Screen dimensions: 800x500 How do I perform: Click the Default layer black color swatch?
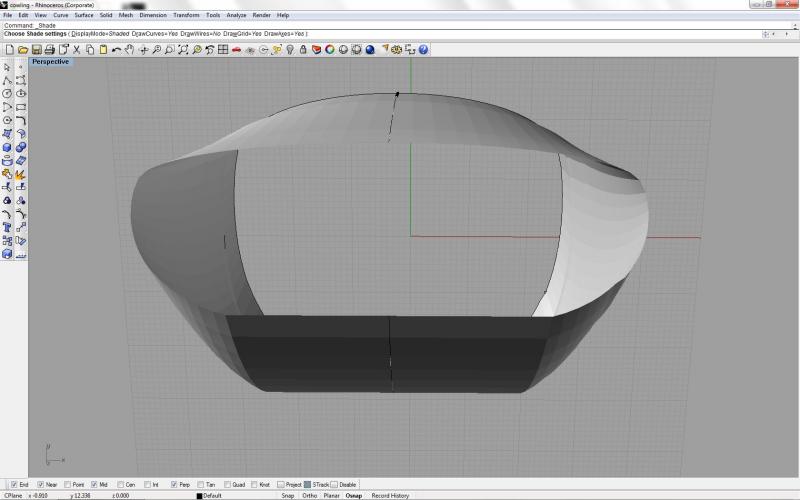[199, 496]
